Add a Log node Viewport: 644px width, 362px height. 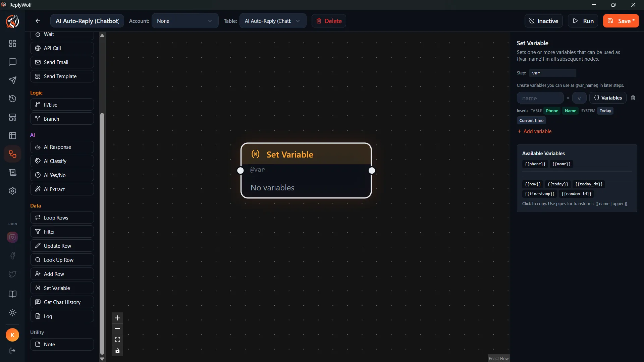[x=62, y=316]
